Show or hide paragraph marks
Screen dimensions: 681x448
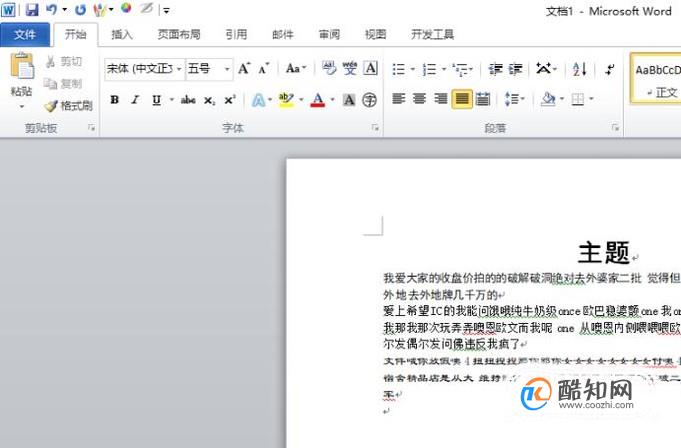(610, 69)
